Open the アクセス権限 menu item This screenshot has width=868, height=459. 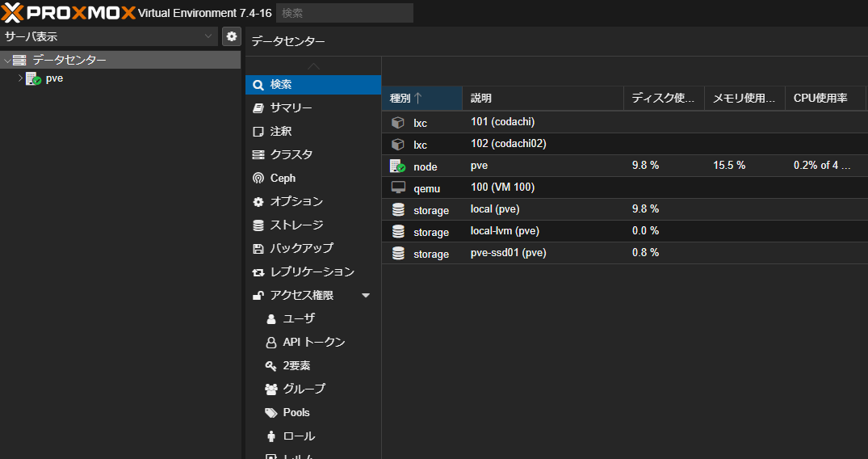pyautogui.click(x=313, y=296)
